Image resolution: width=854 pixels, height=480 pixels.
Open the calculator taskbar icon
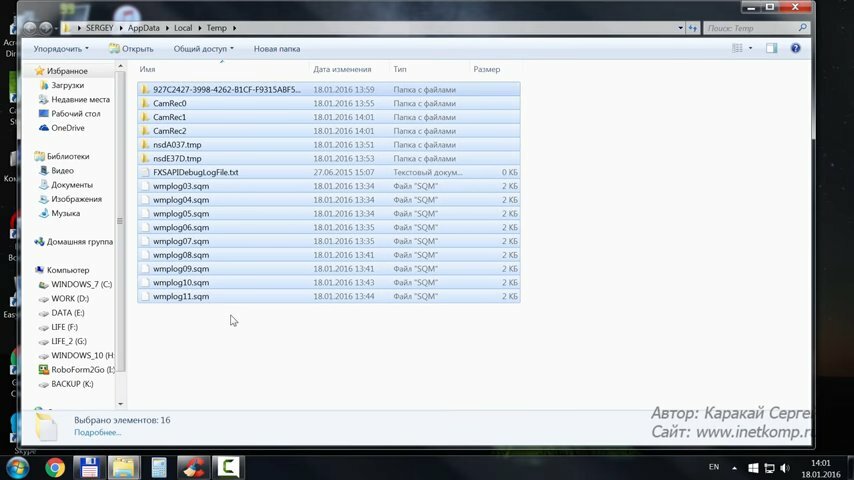(x=158, y=468)
